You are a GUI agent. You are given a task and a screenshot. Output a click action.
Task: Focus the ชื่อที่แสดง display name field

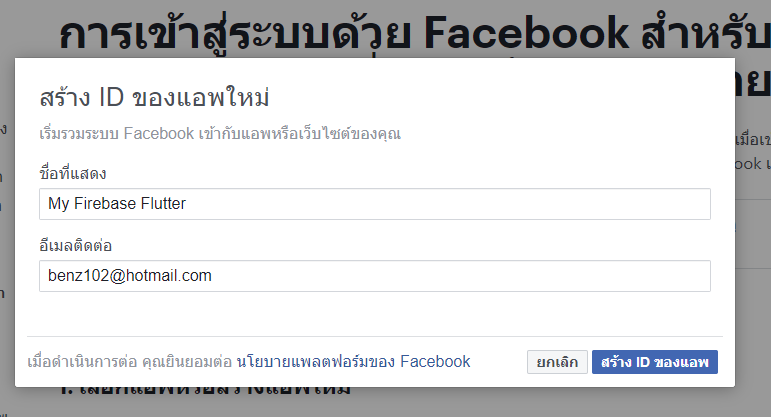tap(375, 204)
